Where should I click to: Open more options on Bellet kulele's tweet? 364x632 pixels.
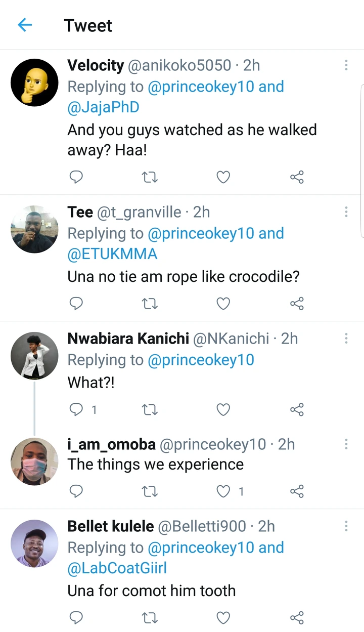coord(346,526)
